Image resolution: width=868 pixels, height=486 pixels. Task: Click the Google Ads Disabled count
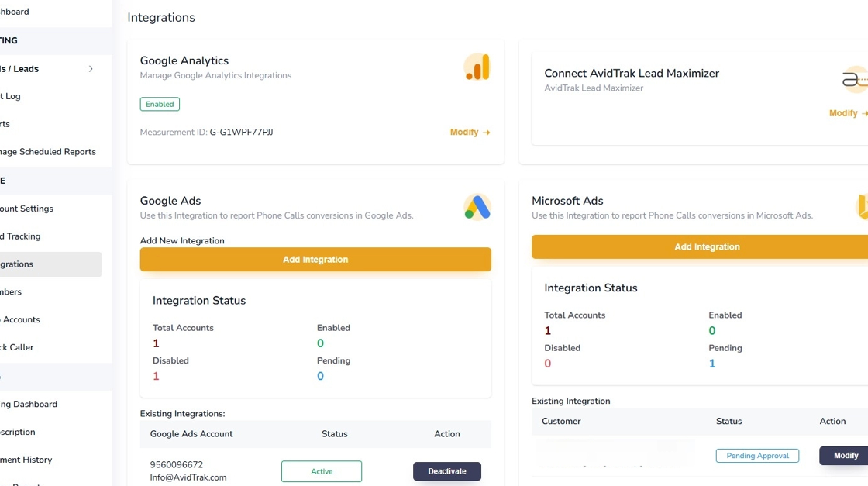point(156,377)
